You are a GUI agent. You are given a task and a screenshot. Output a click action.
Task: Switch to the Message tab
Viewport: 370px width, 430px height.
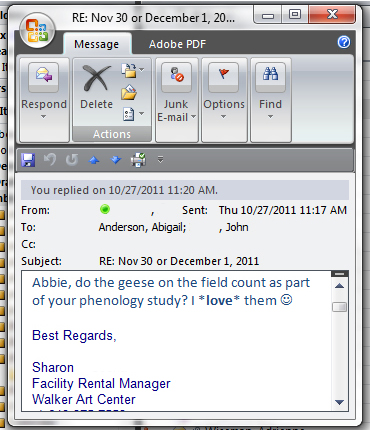point(96,44)
